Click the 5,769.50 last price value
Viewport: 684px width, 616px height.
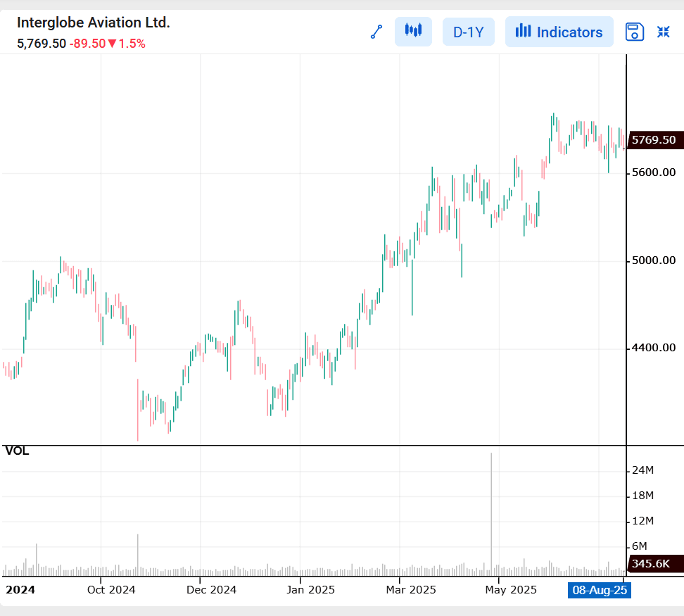[x=42, y=44]
